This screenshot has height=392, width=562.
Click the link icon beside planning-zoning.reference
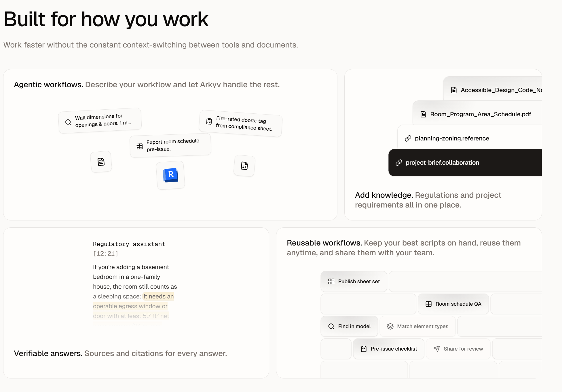pos(408,138)
